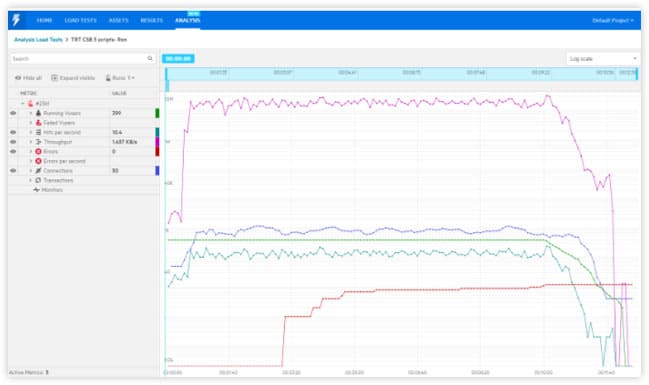Click the Failed Vusers red icon

(x=38, y=123)
